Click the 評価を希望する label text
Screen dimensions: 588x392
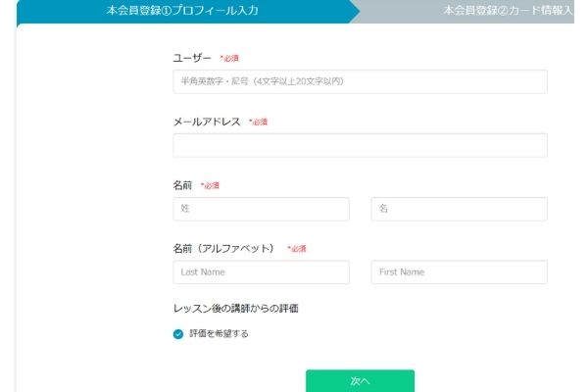coord(219,334)
